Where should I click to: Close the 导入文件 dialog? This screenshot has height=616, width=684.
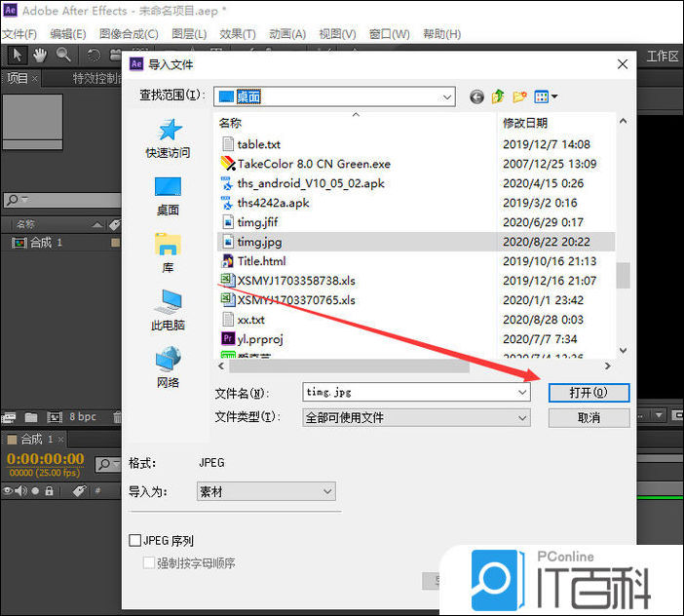tap(623, 64)
